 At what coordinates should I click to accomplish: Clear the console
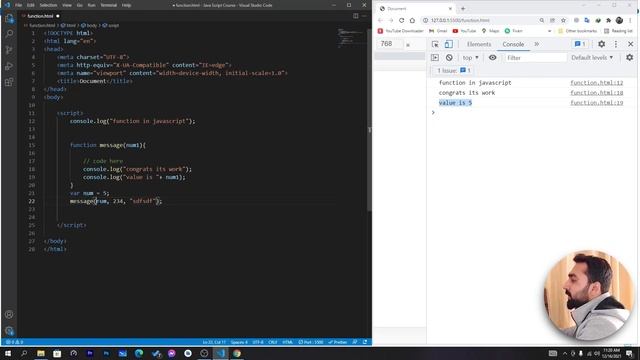click(x=449, y=58)
